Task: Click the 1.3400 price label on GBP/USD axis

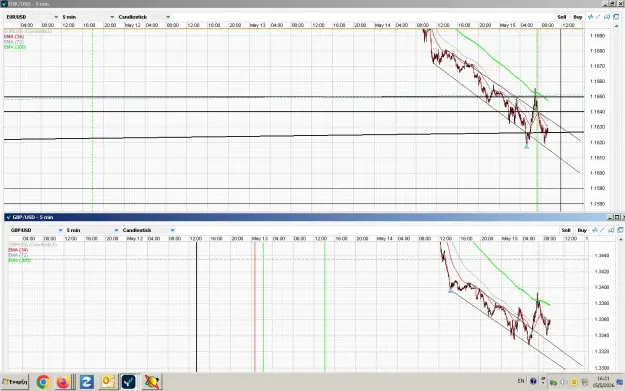Action: tap(602, 287)
